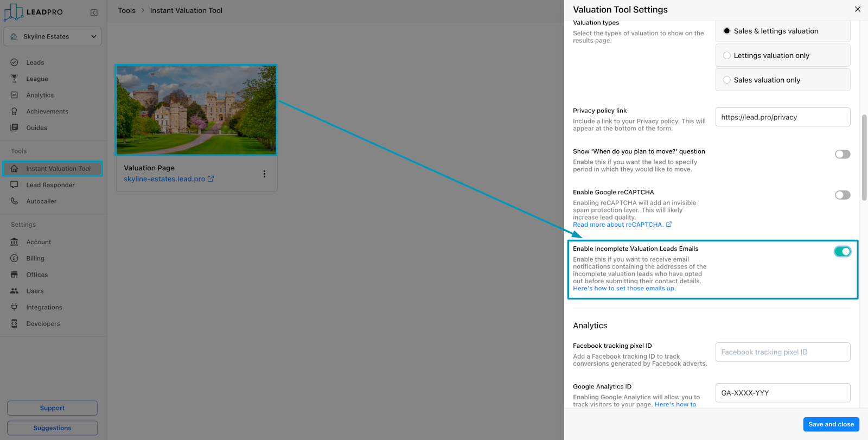868x440 pixels.
Task: Open League trophy icon in sidebar
Action: pyautogui.click(x=15, y=79)
